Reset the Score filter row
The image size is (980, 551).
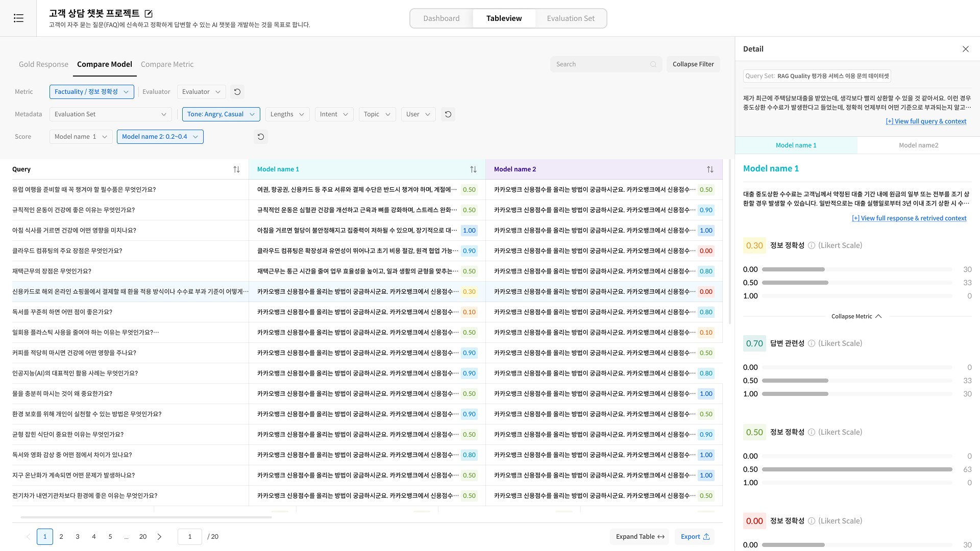point(261,137)
